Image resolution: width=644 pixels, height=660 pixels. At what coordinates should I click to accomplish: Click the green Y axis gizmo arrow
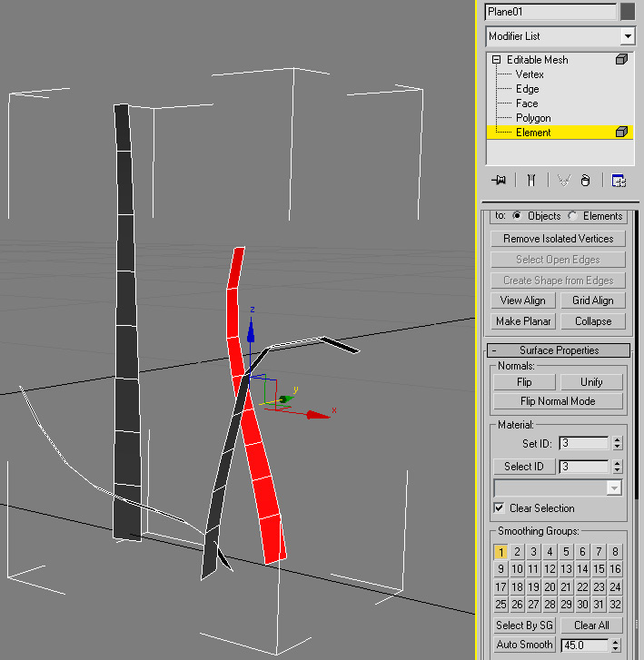point(284,399)
